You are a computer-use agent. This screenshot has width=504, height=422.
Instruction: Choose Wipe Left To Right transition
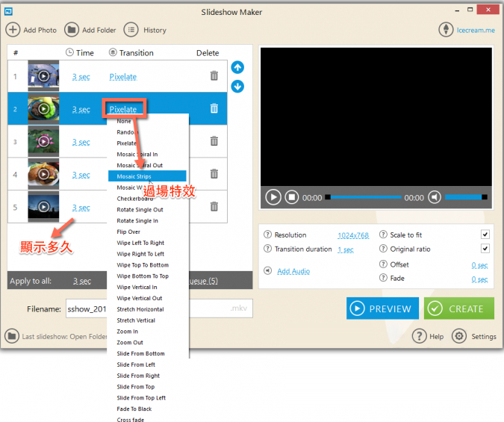(140, 243)
